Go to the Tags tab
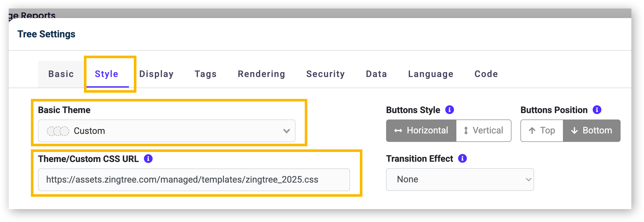The height and width of the screenshot is (222, 644). [205, 74]
